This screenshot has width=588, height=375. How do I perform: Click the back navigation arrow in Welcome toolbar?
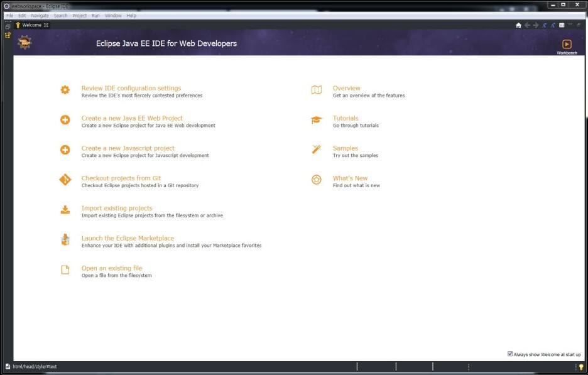tap(527, 25)
